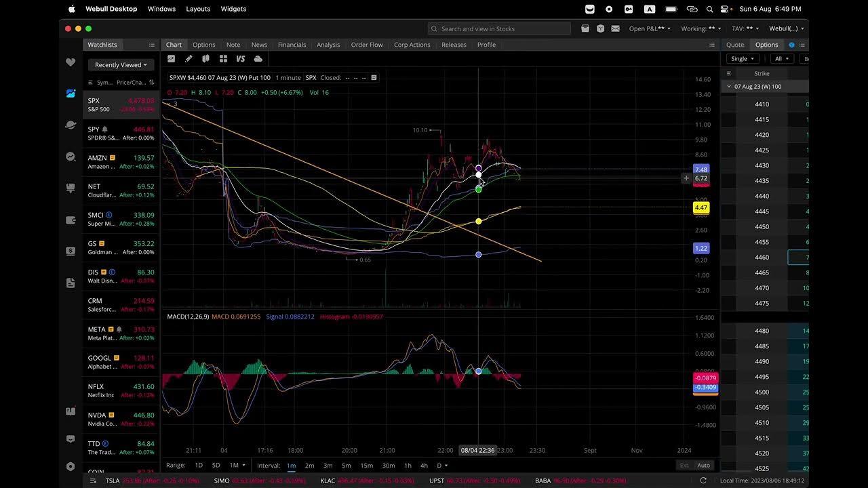This screenshot has height=488, width=868.
Task: Open the coffee cup icon in left sidebar
Action: (71, 188)
